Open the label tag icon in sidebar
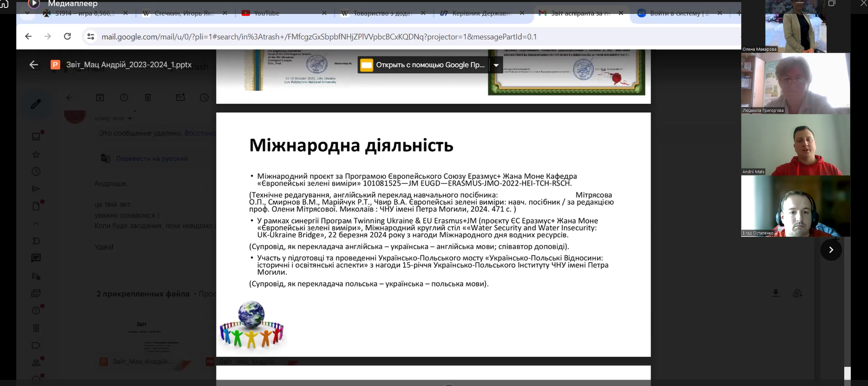The width and height of the screenshot is (868, 386). (x=36, y=345)
